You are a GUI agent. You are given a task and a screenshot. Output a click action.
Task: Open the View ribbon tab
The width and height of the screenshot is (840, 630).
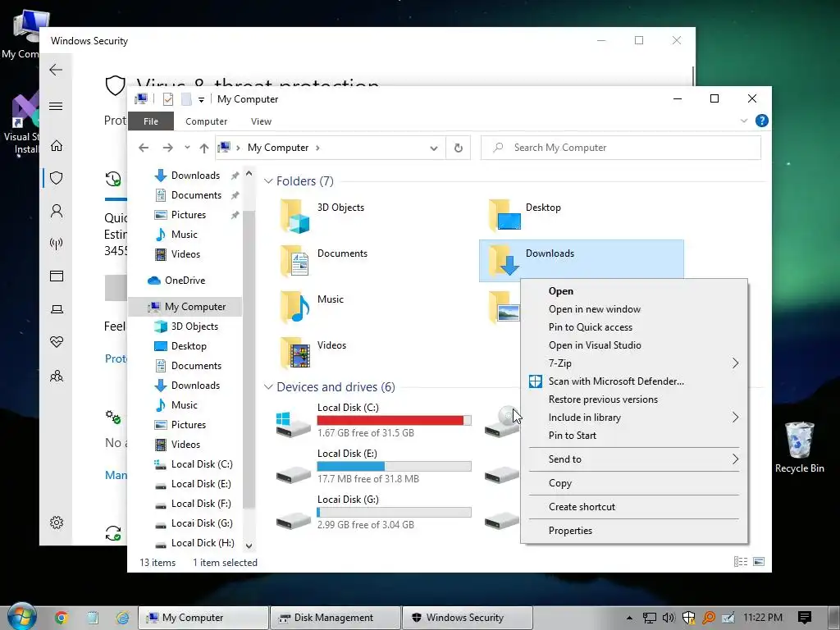coord(261,121)
